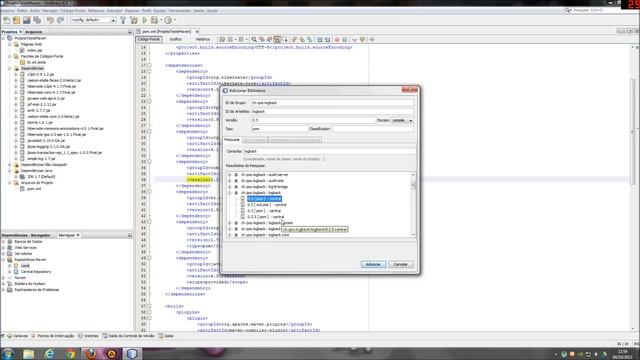Click the Undo toolbar icon
640x360 pixels.
(50, 20)
